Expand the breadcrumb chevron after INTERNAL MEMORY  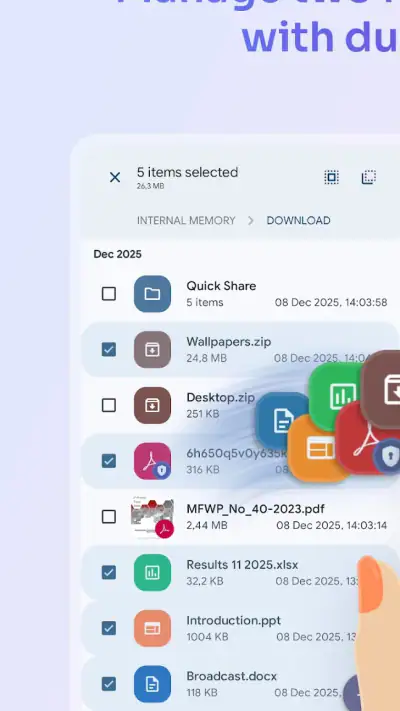click(x=251, y=220)
